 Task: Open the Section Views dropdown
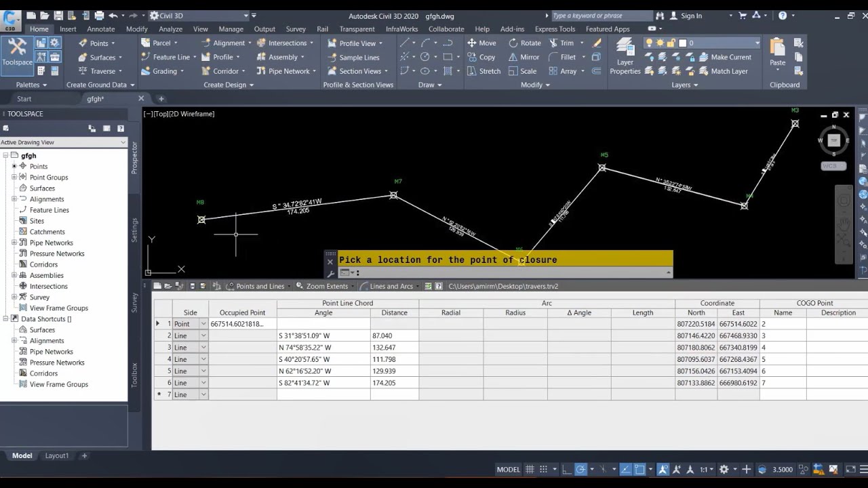click(x=357, y=71)
